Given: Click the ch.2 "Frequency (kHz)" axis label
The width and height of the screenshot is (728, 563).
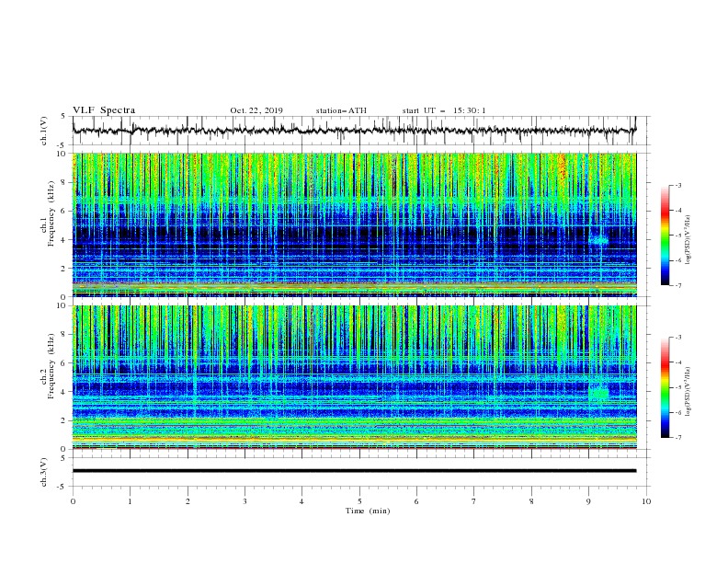Looking at the screenshot, I should [x=51, y=366].
